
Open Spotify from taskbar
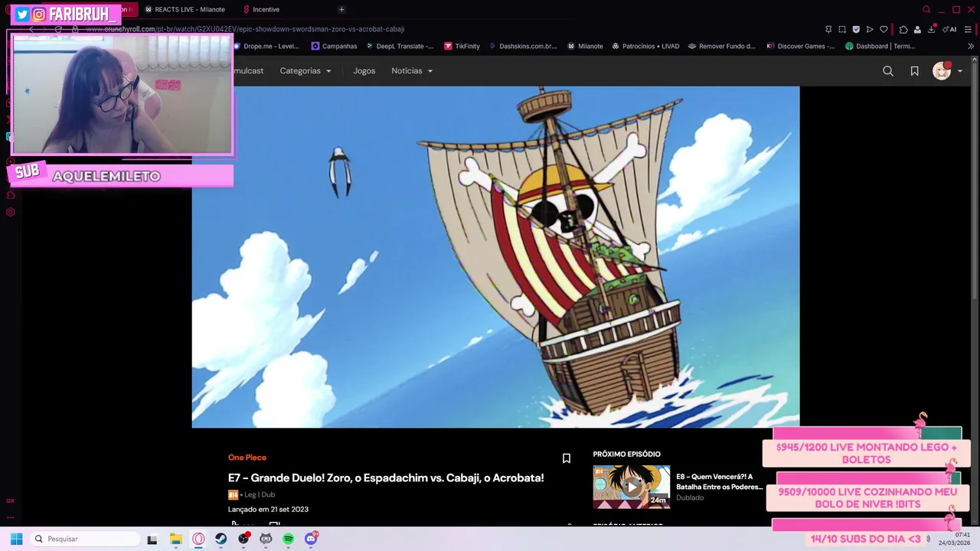288,539
